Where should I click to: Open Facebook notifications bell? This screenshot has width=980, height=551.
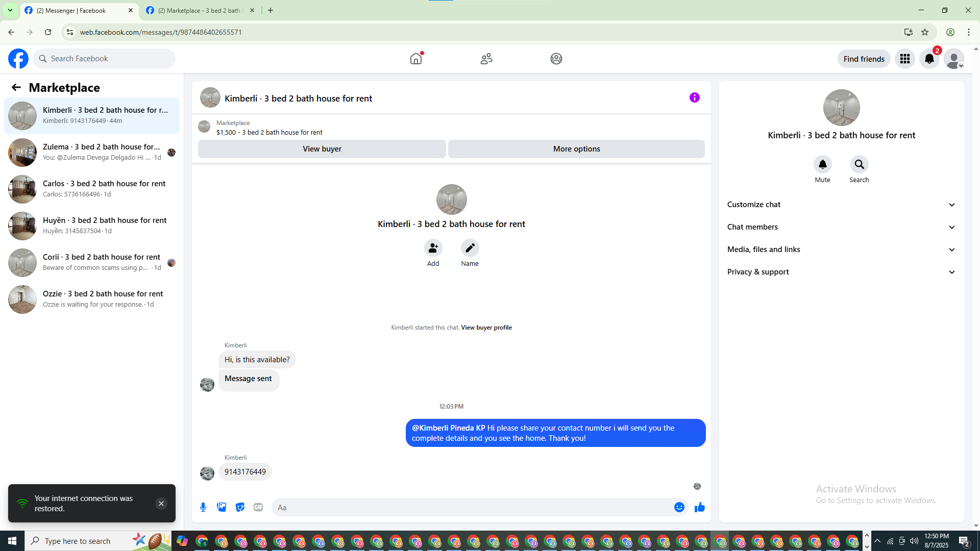click(x=929, y=59)
